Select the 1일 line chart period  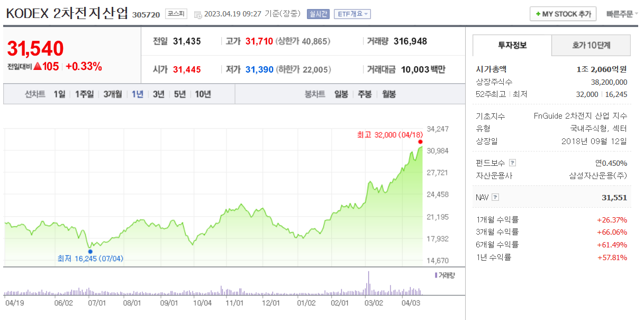click(59, 94)
